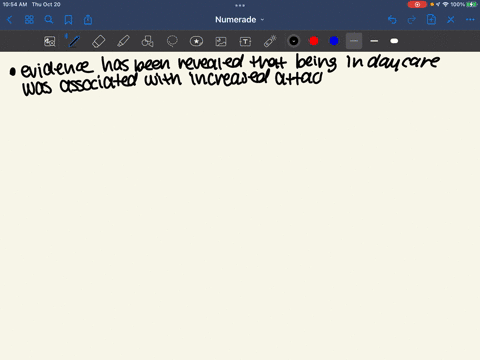Open the Numerade title dropdown
The height and width of the screenshot is (360, 480).
[239, 20]
